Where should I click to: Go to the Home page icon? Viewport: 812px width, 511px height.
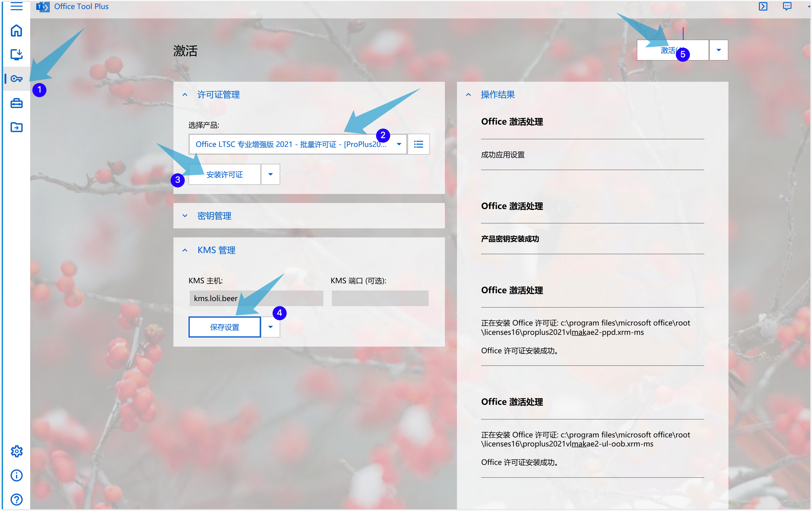[16, 31]
